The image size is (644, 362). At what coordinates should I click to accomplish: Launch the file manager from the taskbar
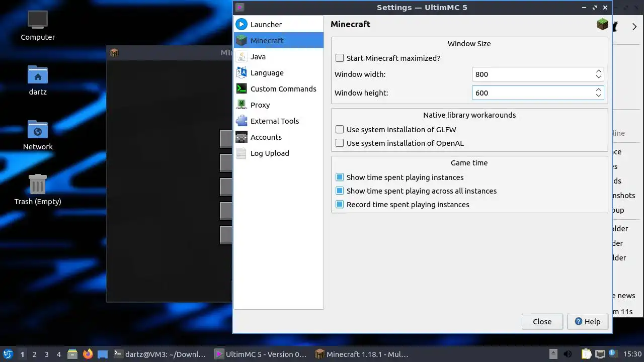[72, 354]
